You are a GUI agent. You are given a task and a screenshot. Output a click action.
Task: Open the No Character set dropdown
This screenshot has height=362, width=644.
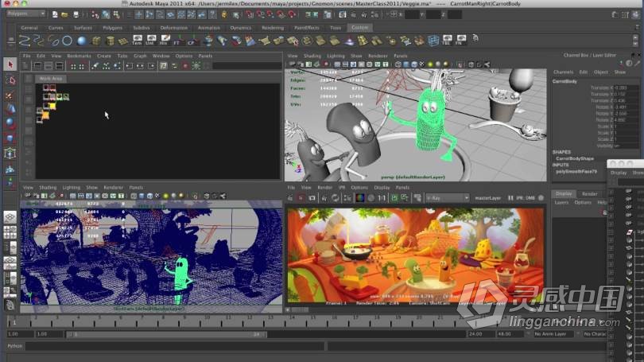coord(594,334)
